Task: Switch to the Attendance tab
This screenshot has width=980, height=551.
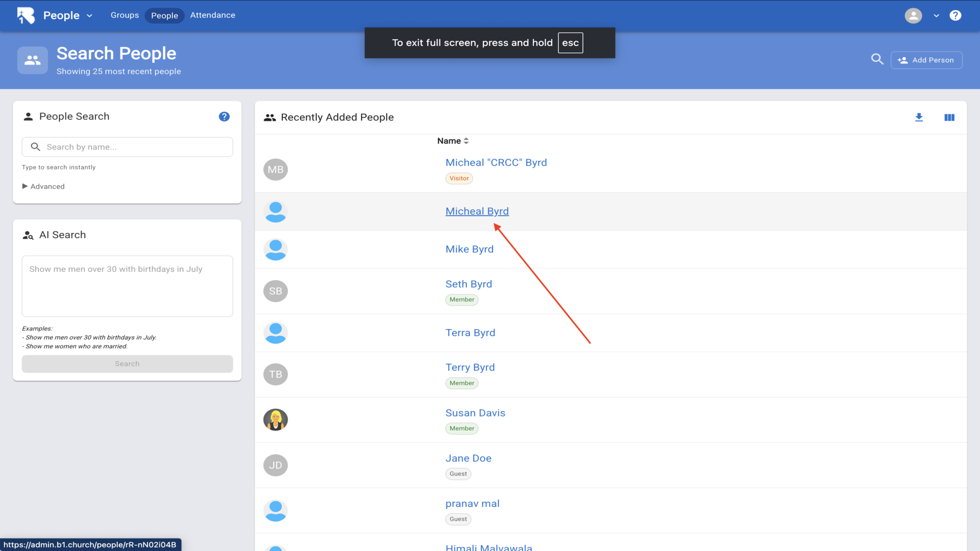Action: (212, 15)
